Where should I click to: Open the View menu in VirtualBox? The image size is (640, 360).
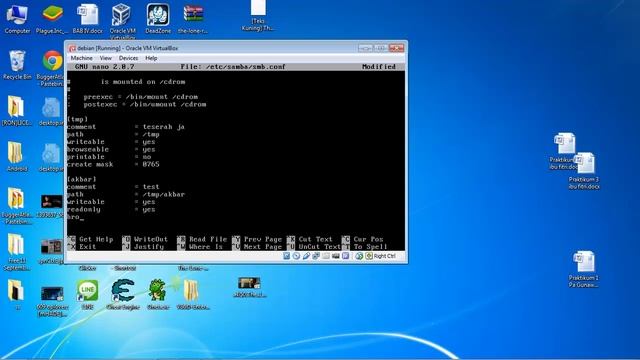pos(105,58)
